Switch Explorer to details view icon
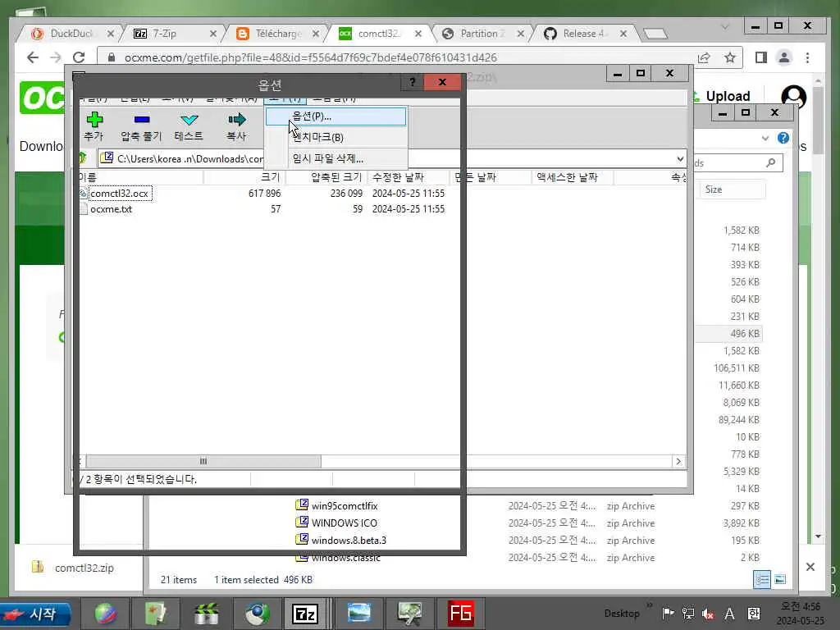 [762, 579]
